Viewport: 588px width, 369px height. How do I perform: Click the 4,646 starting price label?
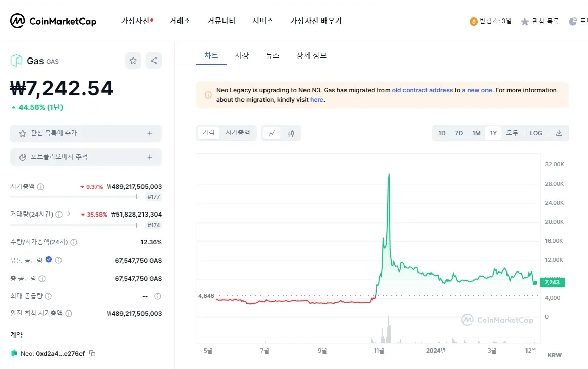click(206, 296)
